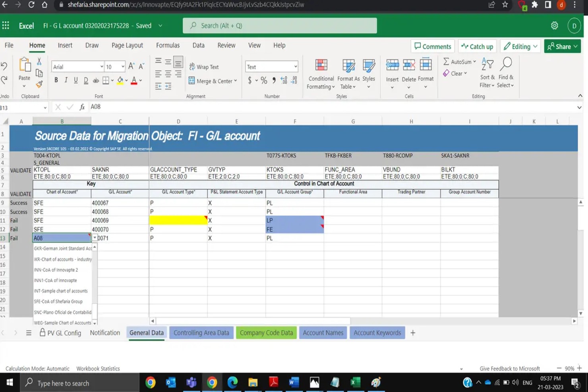Toggle center horizontal alignment
The width and height of the screenshot is (588, 392).
point(168,74)
